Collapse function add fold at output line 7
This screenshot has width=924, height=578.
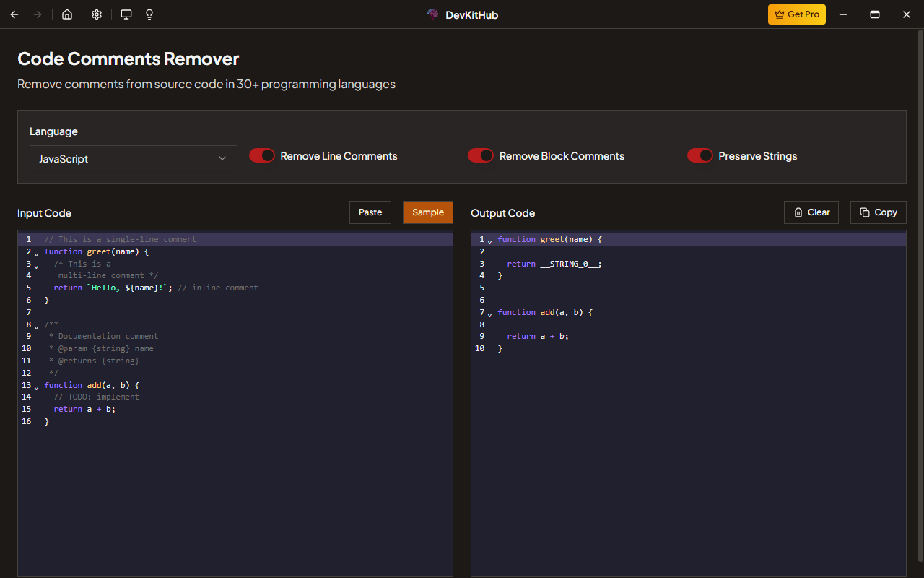tap(489, 314)
